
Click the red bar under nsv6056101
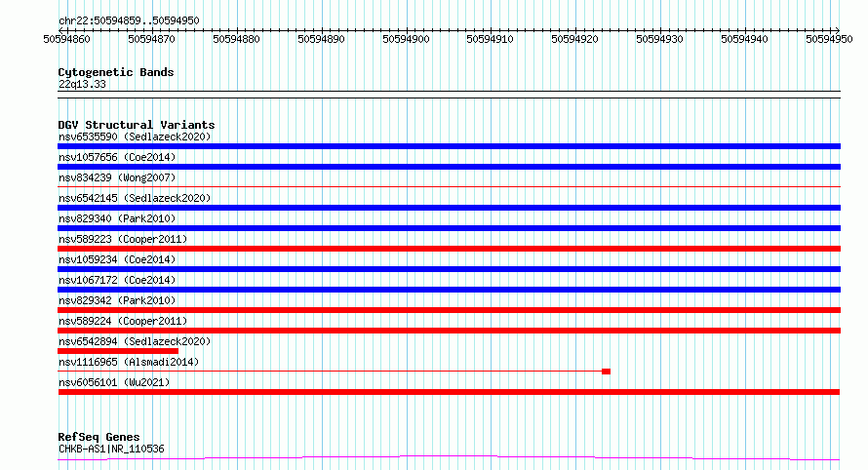(x=449, y=392)
